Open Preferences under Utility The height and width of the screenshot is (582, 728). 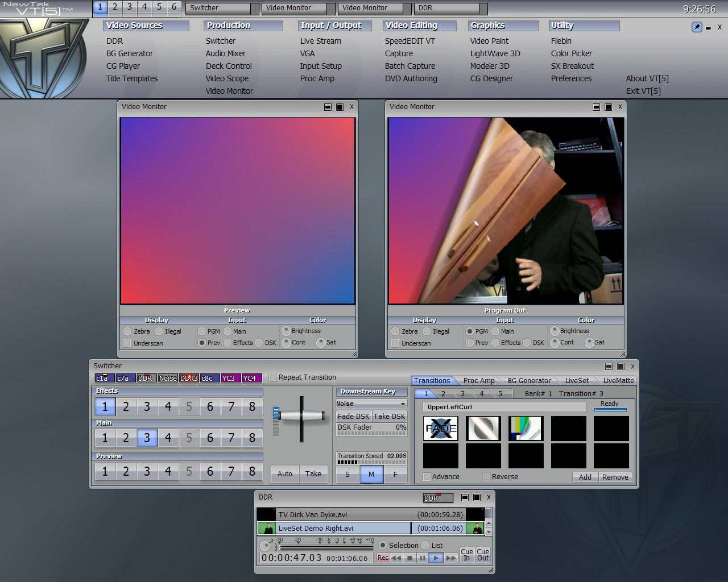click(571, 78)
